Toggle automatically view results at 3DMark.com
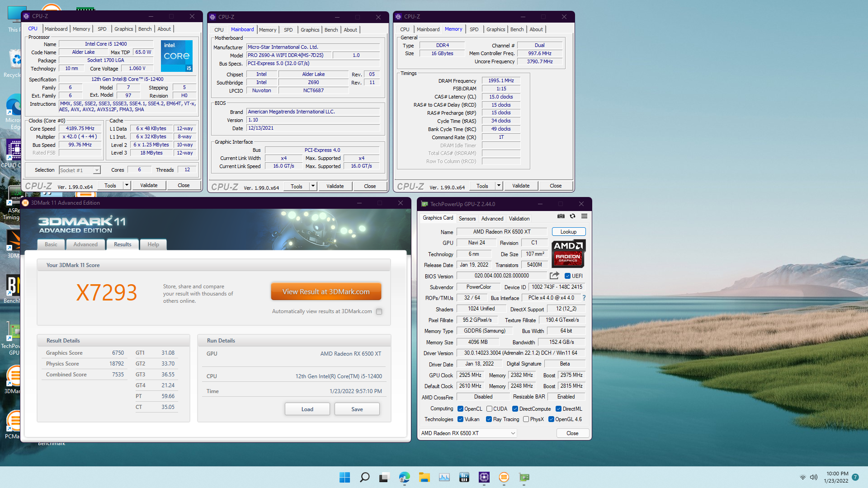This screenshot has width=868, height=488. (x=379, y=311)
